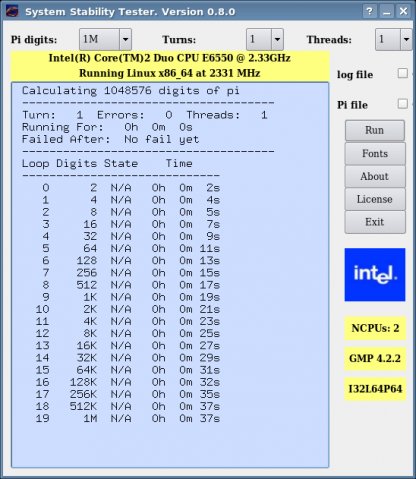416x479 pixels.
Task: Click loop 11 row with 4K digits
Action: click(128, 321)
